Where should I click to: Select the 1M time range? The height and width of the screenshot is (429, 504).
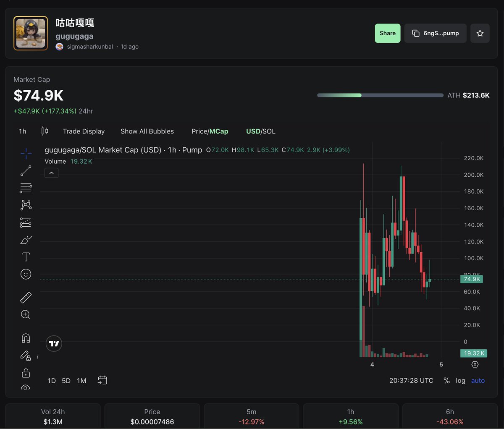(81, 381)
